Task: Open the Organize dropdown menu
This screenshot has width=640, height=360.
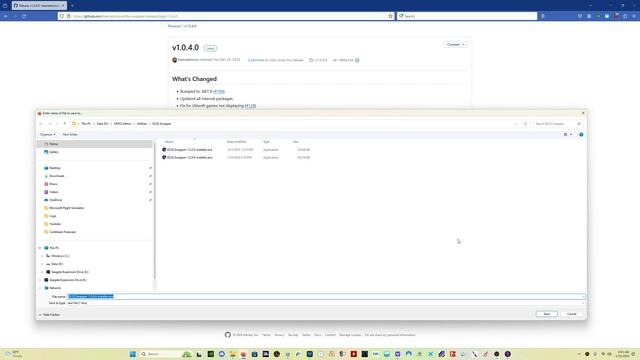Action: click(x=47, y=134)
